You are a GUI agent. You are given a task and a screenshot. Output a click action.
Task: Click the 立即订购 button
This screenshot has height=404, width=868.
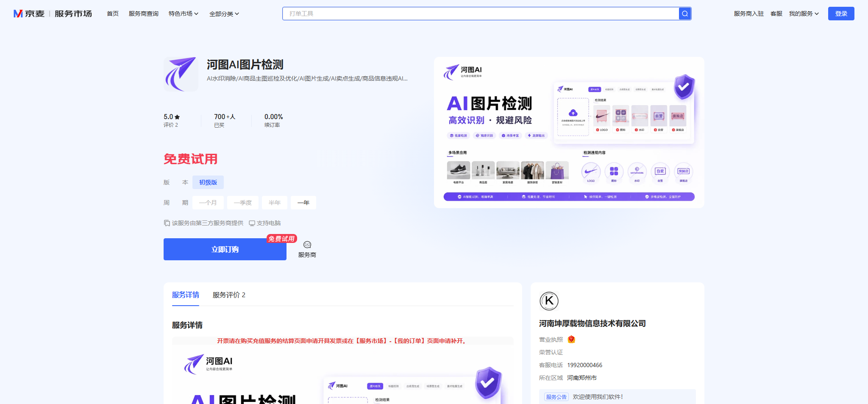(225, 249)
